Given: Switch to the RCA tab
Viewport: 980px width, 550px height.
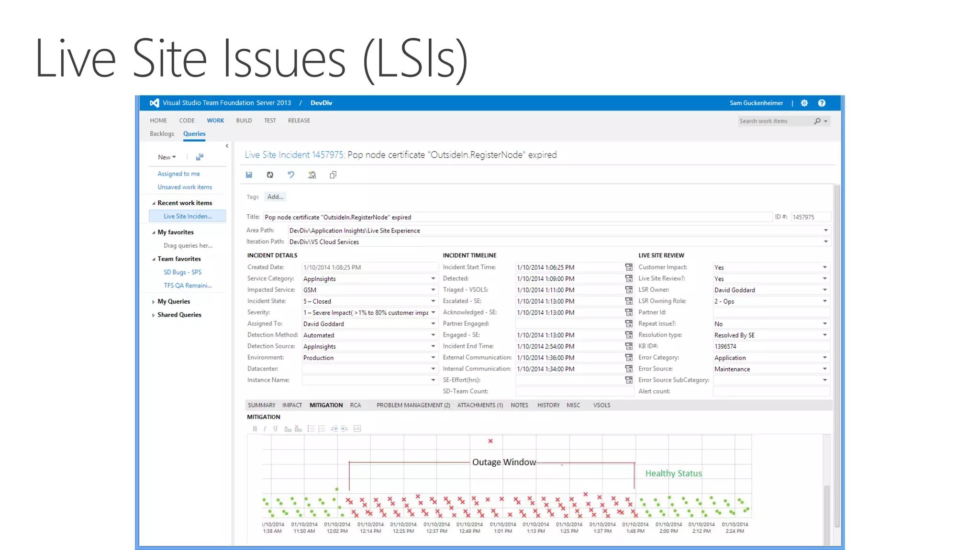Looking at the screenshot, I should pyautogui.click(x=355, y=405).
